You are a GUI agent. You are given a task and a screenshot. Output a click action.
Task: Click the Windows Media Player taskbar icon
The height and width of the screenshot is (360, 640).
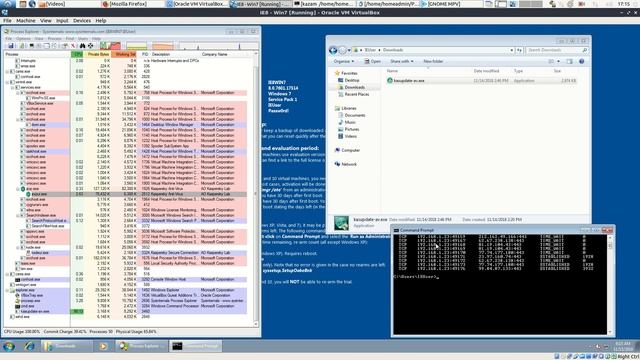103,346
